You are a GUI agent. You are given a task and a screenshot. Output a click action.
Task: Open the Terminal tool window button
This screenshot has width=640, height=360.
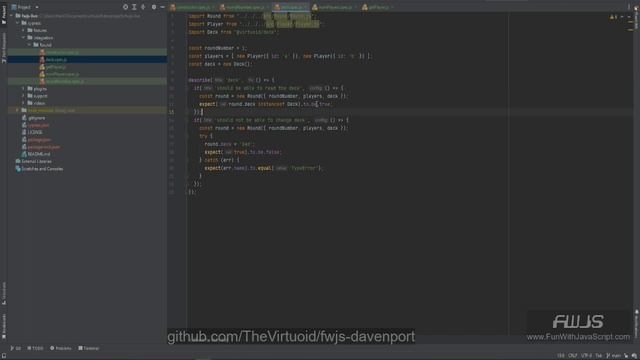89,348
